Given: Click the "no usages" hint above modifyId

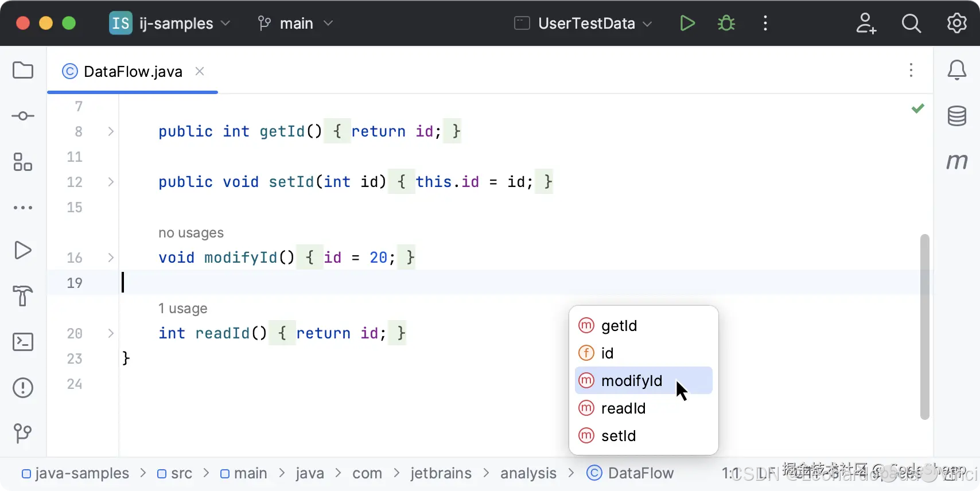Looking at the screenshot, I should 191,233.
